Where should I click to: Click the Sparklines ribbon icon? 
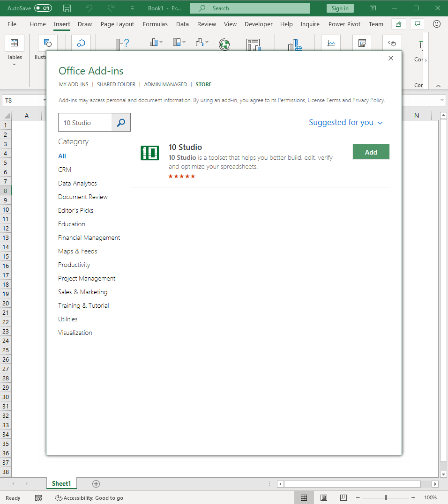click(x=331, y=43)
